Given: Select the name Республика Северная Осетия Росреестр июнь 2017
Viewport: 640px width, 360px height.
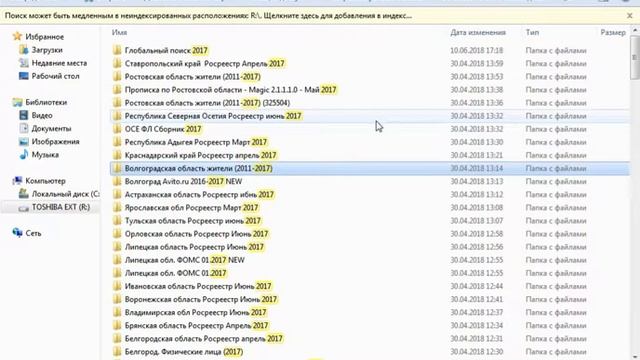Looking at the screenshot, I should pos(213,116).
